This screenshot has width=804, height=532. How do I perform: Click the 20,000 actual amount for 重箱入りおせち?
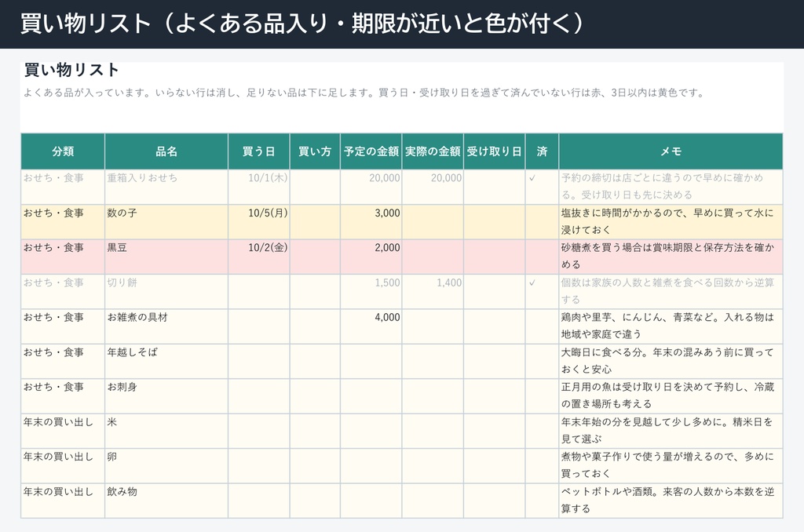point(433,187)
